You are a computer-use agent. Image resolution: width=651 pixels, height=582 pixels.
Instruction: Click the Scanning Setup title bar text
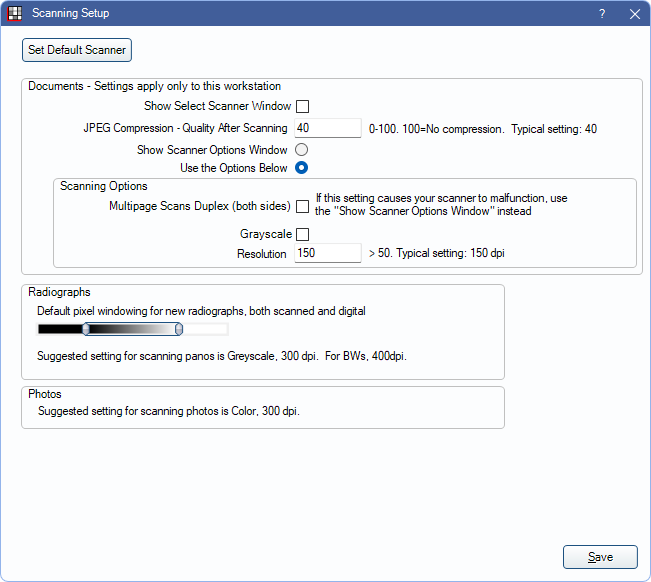[71, 14]
